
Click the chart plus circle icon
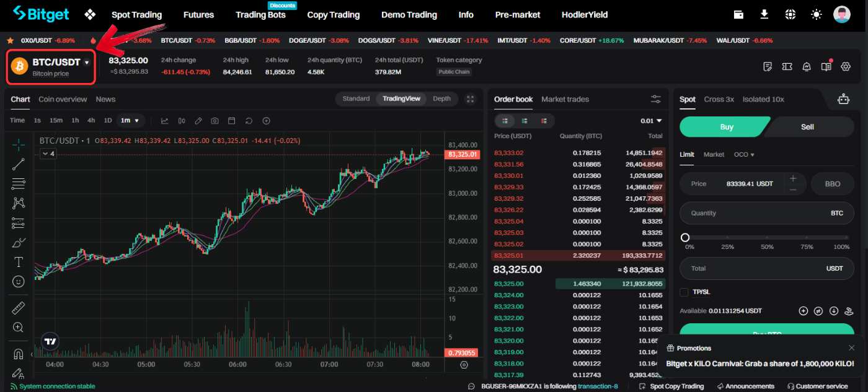(266, 121)
